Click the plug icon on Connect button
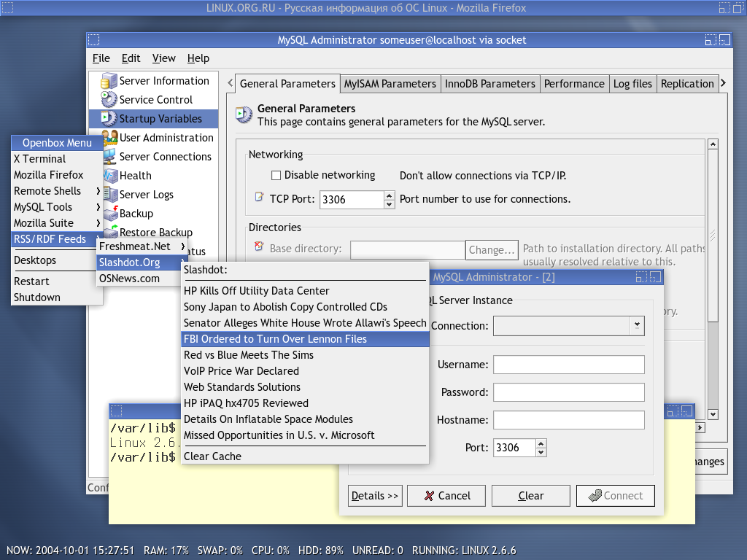 click(595, 496)
